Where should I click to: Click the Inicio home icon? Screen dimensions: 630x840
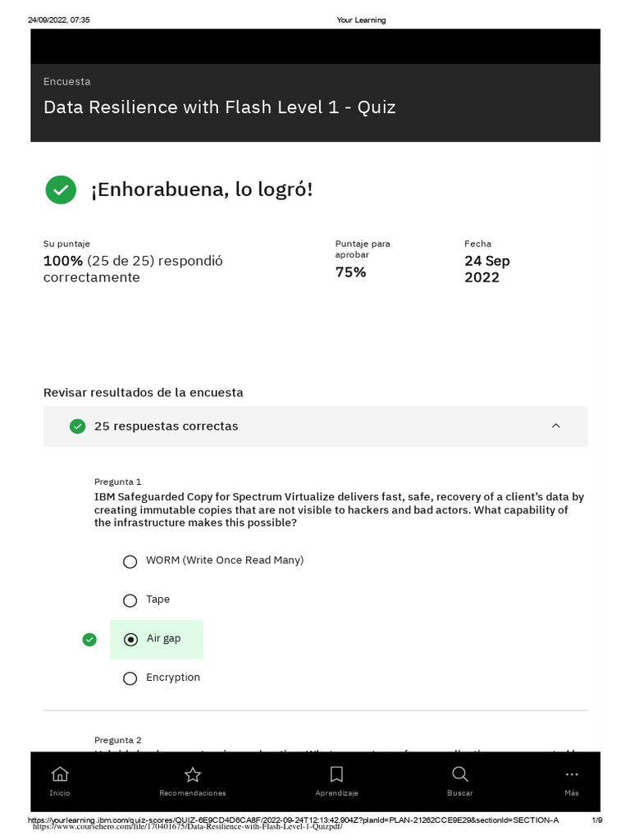point(59,774)
